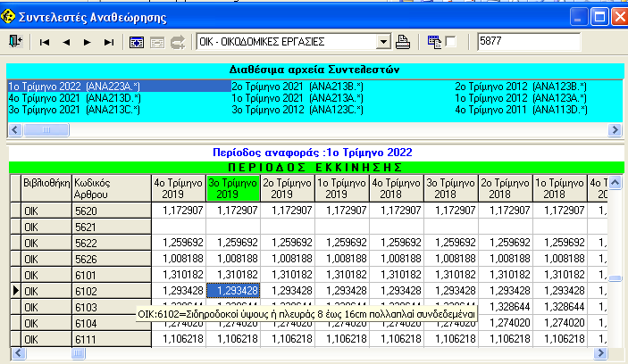Click the exit door icon in toolbar

click(x=16, y=41)
